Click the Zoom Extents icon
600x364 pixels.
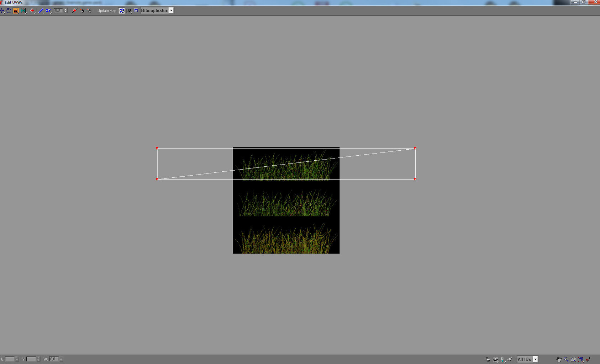581,359
